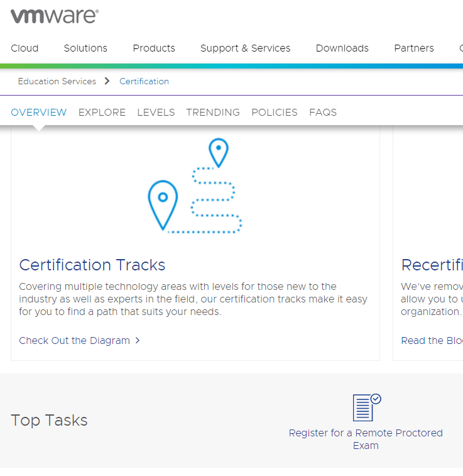Click the Certification breadcrumb link
The height and width of the screenshot is (476, 463).
[144, 81]
